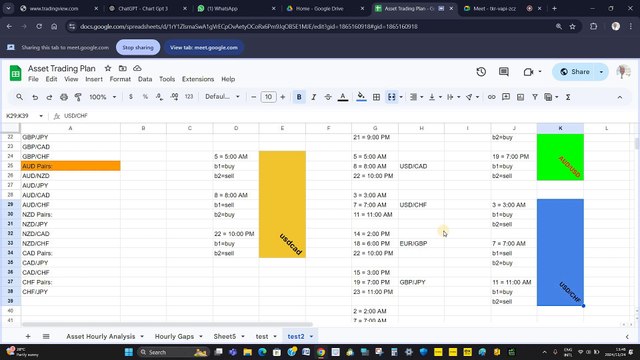This screenshot has height=360, width=640.
Task: Decrease decimal places
Action: click(x=159, y=97)
